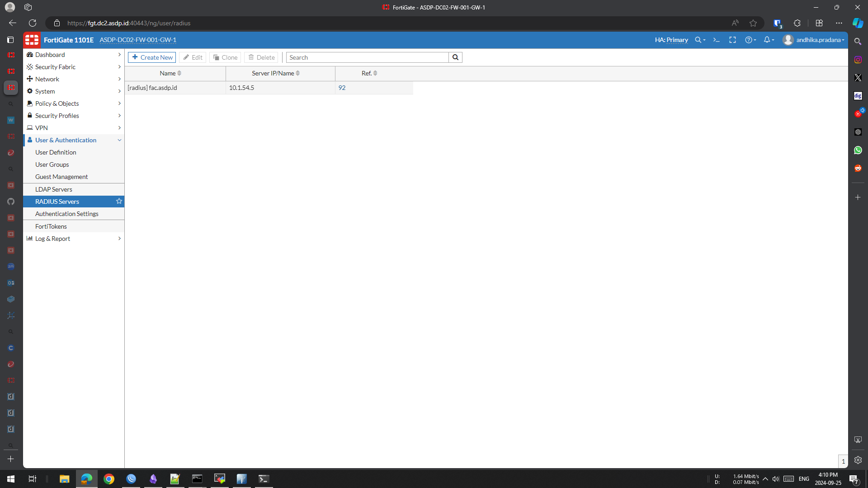The image size is (868, 488).
Task: Open Windows Start menu
Action: (11, 479)
